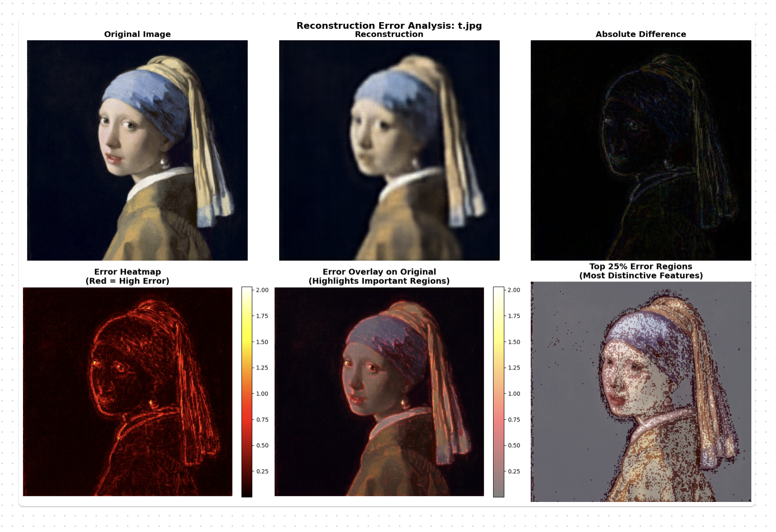776x532 pixels.
Task: Click the '(Most Distinctive Features)' subtitle
Action: coord(641,276)
